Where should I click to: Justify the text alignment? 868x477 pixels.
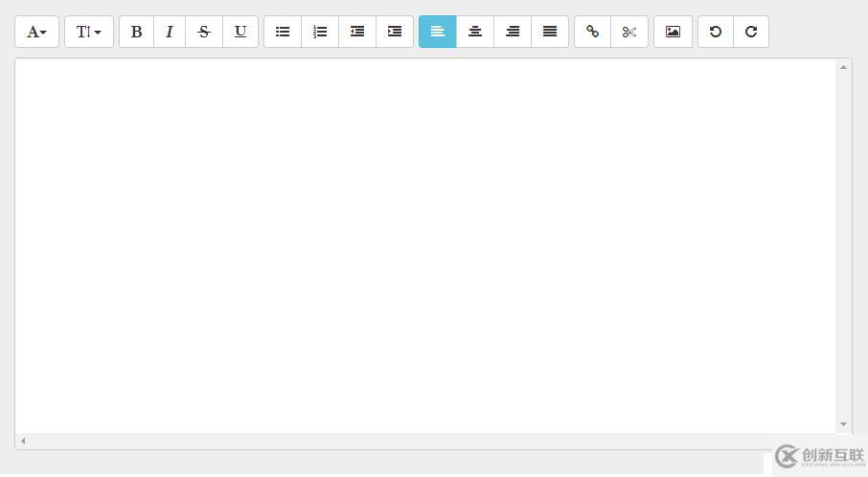(550, 33)
